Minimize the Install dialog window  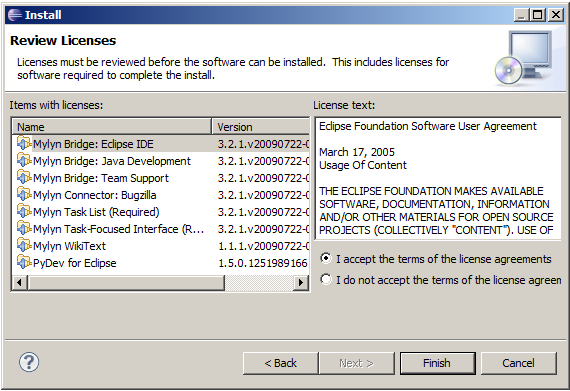(521, 15)
